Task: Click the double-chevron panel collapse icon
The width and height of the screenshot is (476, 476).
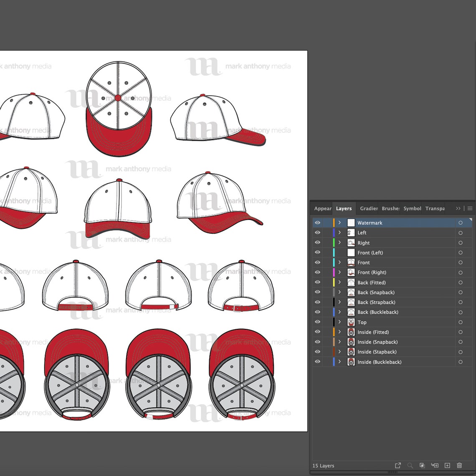Action: point(458,208)
